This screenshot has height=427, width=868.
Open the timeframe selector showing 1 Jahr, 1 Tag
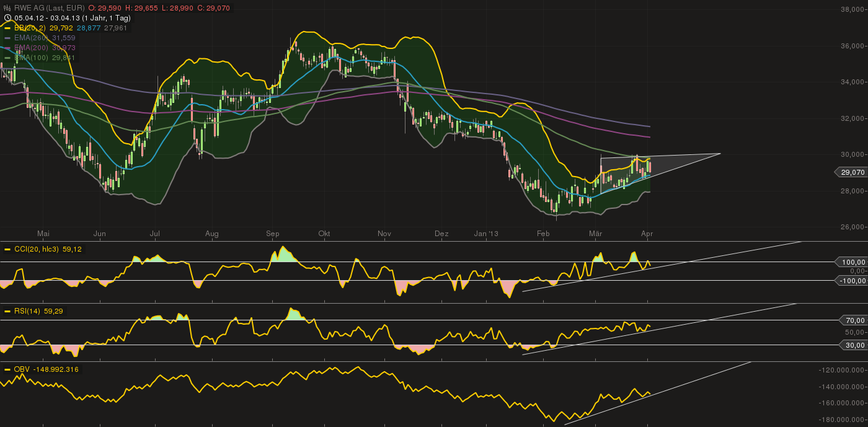106,18
